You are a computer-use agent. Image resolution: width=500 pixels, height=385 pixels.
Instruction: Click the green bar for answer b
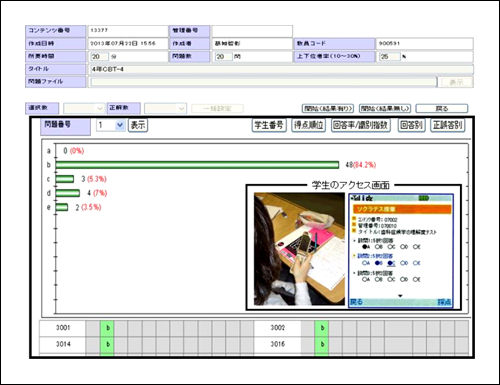point(197,165)
